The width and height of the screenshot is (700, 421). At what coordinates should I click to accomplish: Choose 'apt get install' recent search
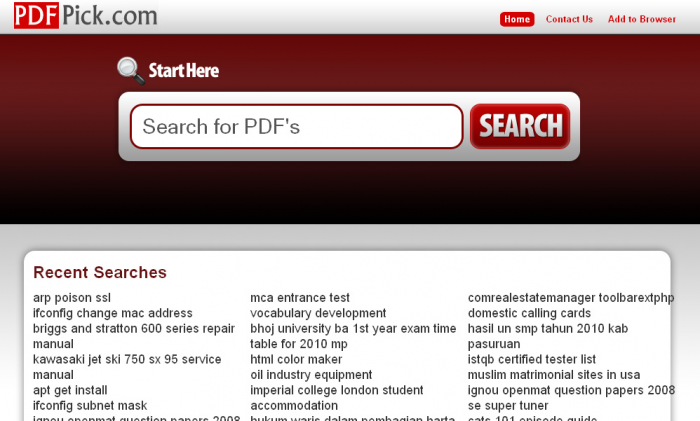click(x=70, y=390)
